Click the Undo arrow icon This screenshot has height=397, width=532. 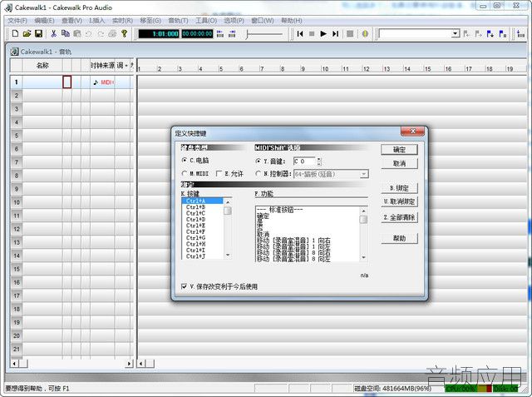pyautogui.click(x=89, y=33)
